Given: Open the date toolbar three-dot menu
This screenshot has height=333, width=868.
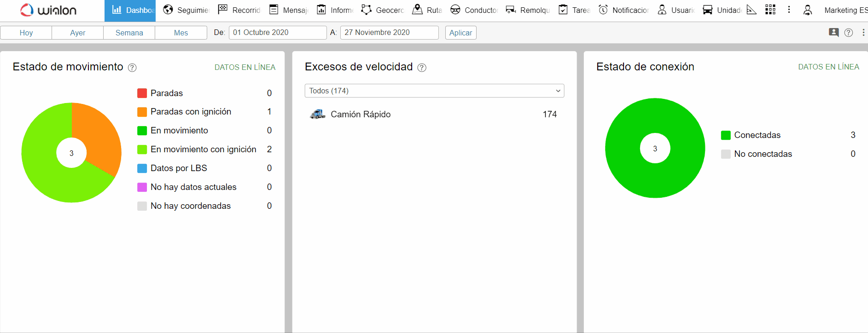Looking at the screenshot, I should click(863, 33).
